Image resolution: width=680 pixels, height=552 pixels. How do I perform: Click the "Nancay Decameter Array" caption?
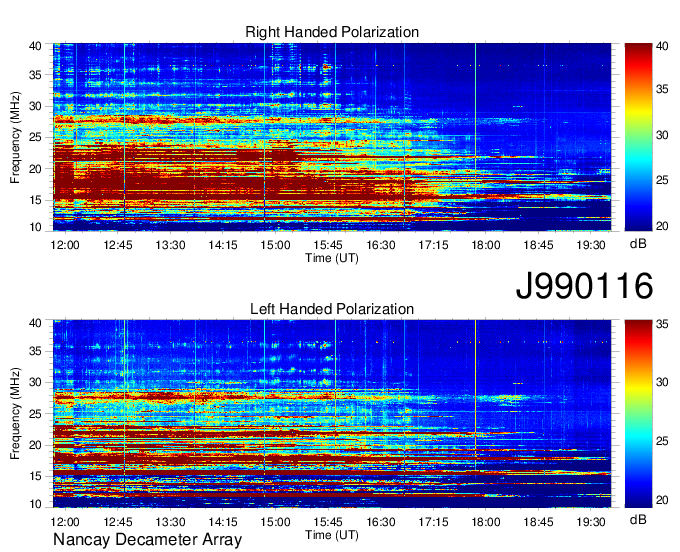[147, 540]
